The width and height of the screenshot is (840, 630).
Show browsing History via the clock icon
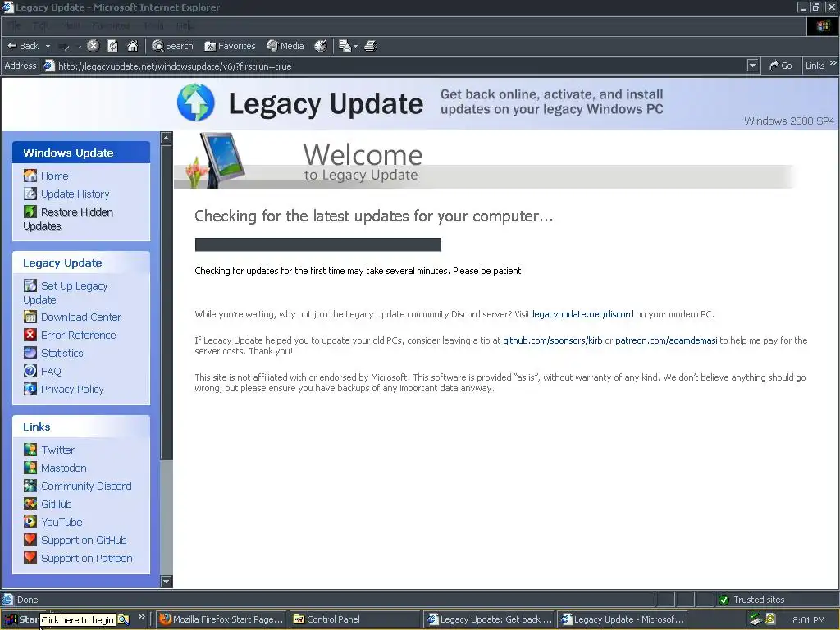click(x=321, y=46)
